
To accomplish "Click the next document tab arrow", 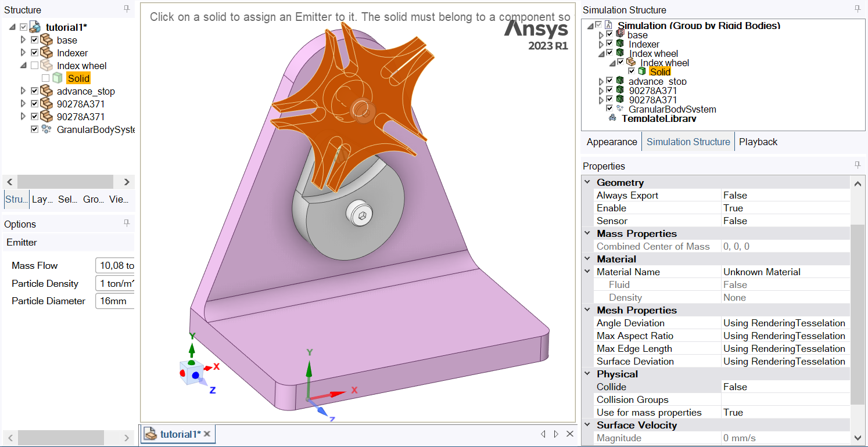I will click(x=556, y=434).
